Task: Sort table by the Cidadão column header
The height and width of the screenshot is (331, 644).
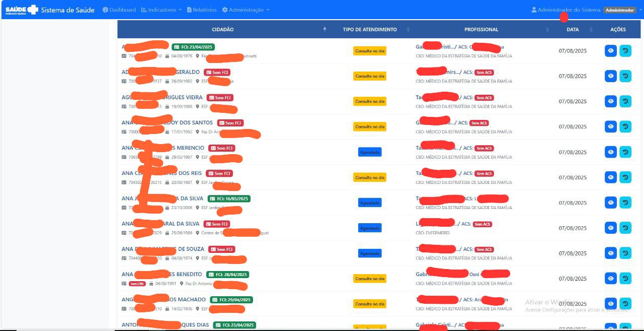Action: pyautogui.click(x=222, y=30)
